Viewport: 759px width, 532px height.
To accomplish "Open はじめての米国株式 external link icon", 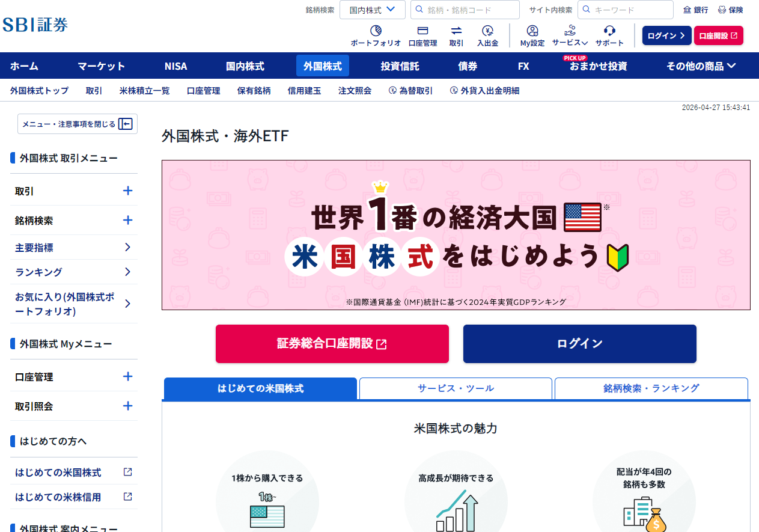I will pyautogui.click(x=126, y=472).
